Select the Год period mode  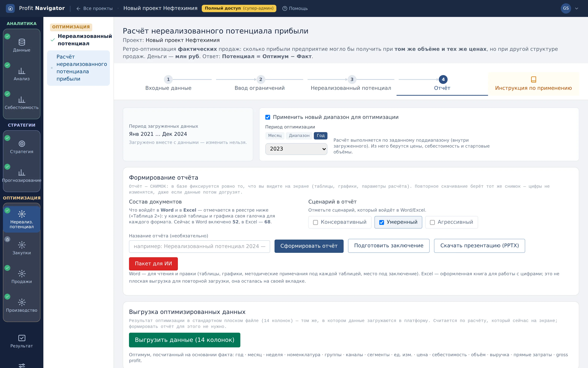click(320, 136)
